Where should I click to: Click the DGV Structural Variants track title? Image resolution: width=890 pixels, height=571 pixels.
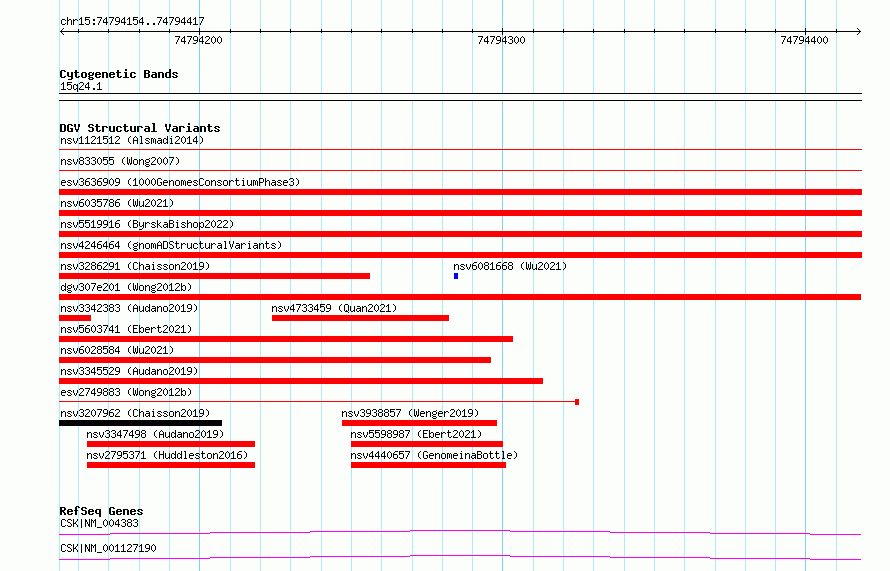[x=140, y=128]
